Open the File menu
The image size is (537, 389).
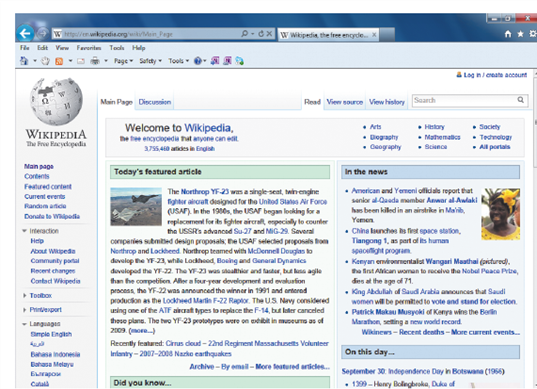tap(25, 48)
